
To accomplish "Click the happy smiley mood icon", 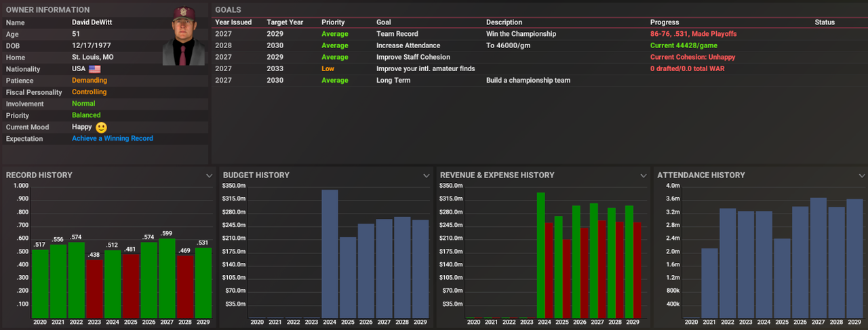I will (x=101, y=127).
